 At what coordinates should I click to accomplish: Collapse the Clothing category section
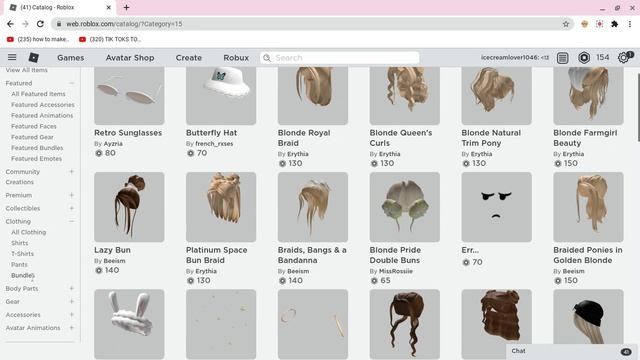(71, 221)
